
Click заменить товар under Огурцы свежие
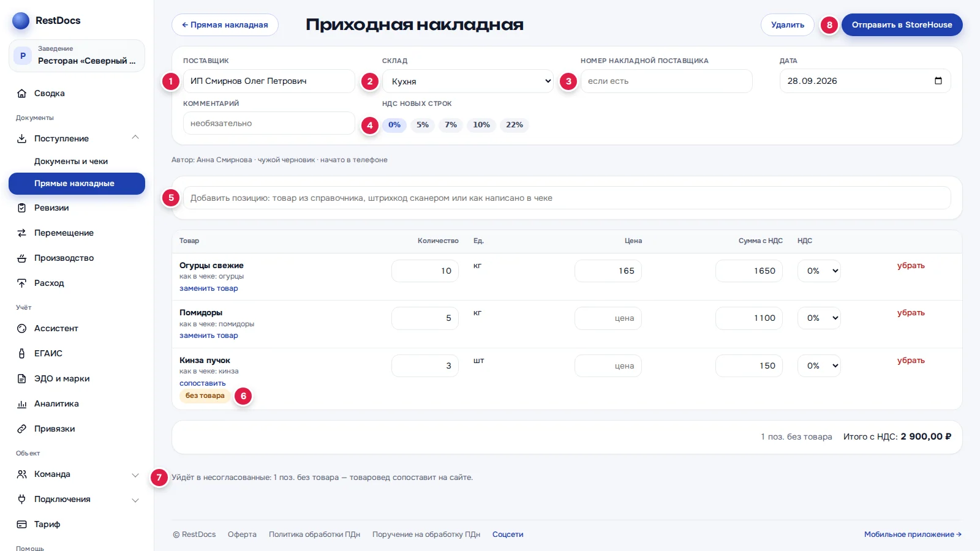[x=209, y=289]
